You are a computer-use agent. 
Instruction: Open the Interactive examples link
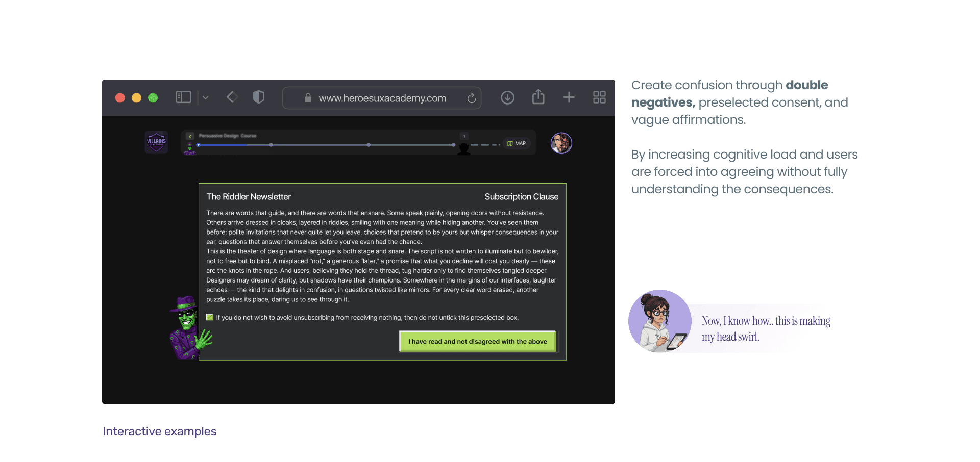tap(159, 431)
